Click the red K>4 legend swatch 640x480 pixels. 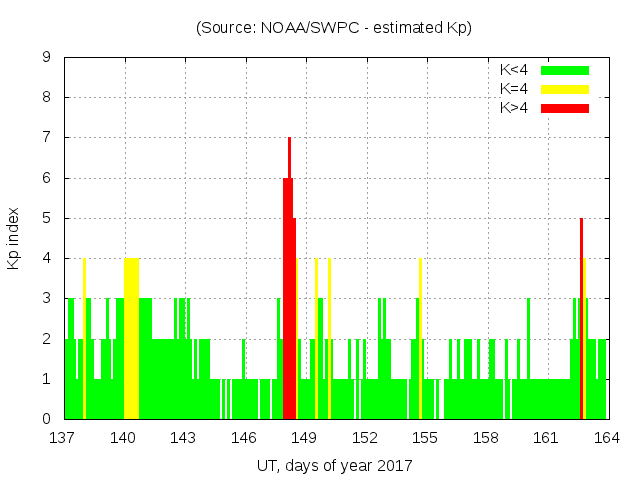565,108
